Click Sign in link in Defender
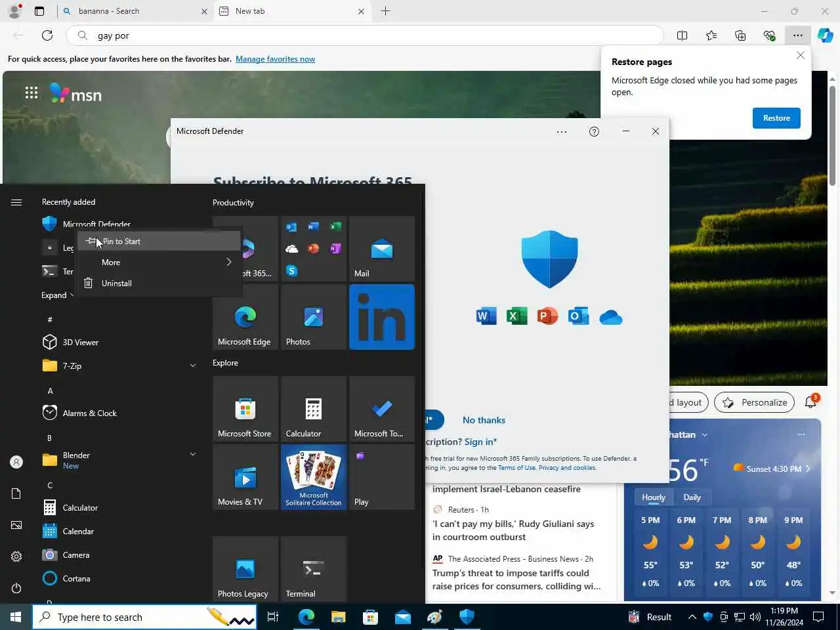840x630 pixels. point(480,442)
